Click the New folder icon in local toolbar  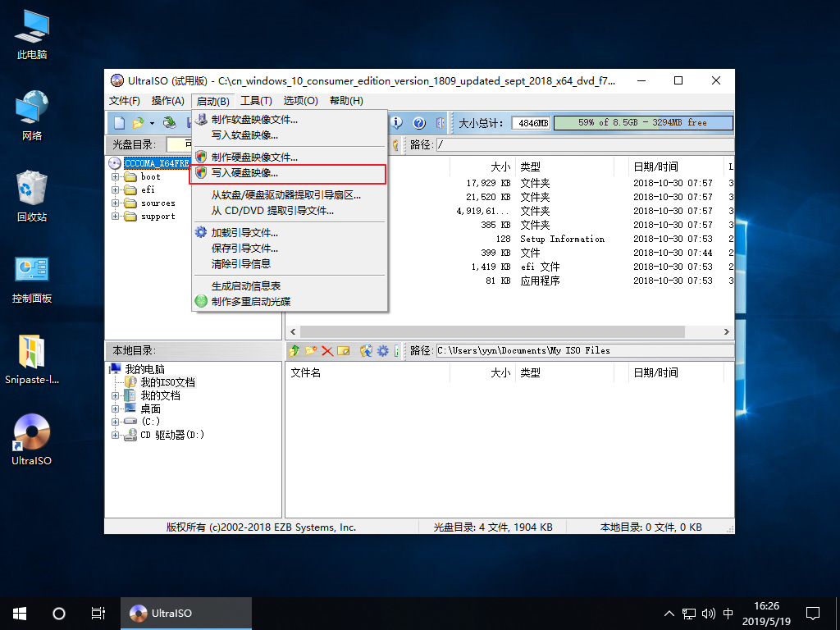pos(311,351)
